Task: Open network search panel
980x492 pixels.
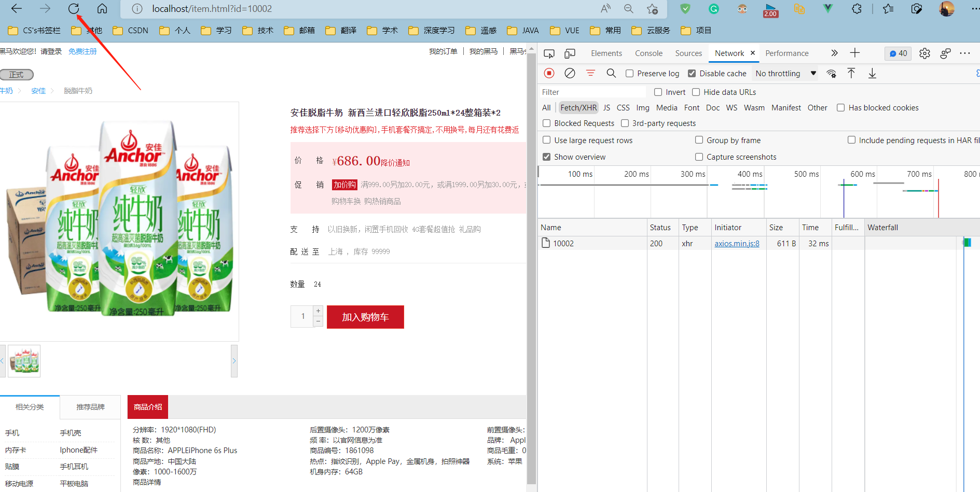Action: click(611, 74)
